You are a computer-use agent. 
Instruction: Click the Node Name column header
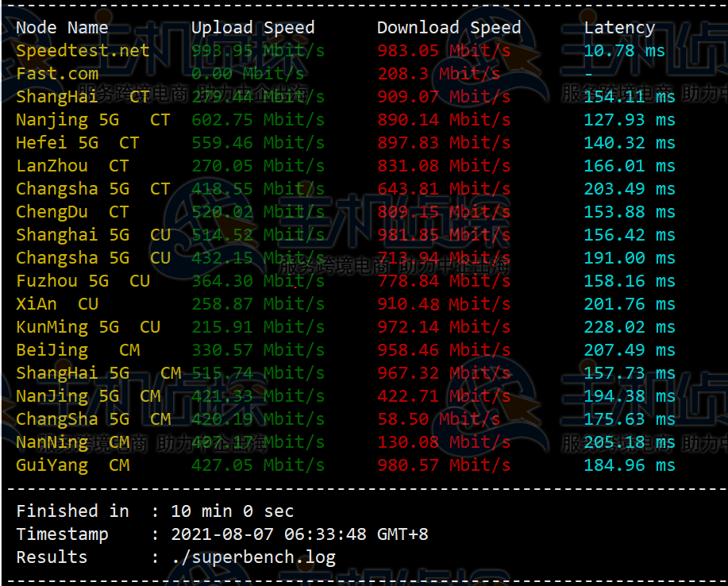(x=62, y=28)
